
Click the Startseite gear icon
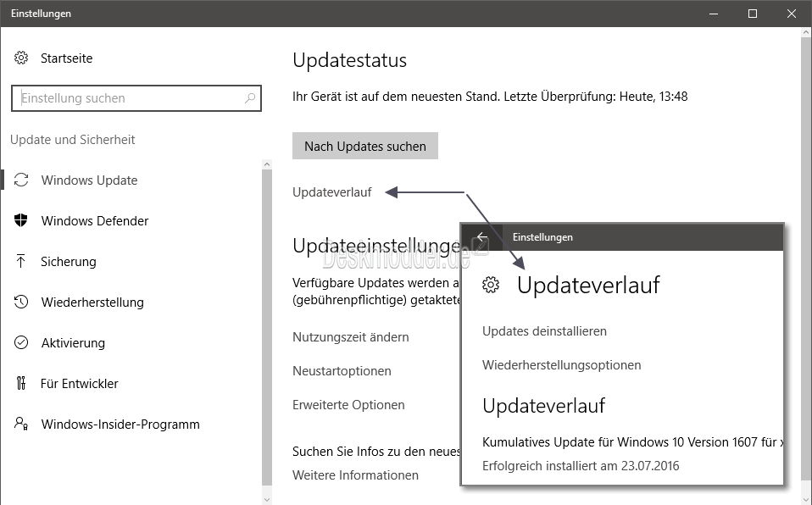pyautogui.click(x=21, y=58)
